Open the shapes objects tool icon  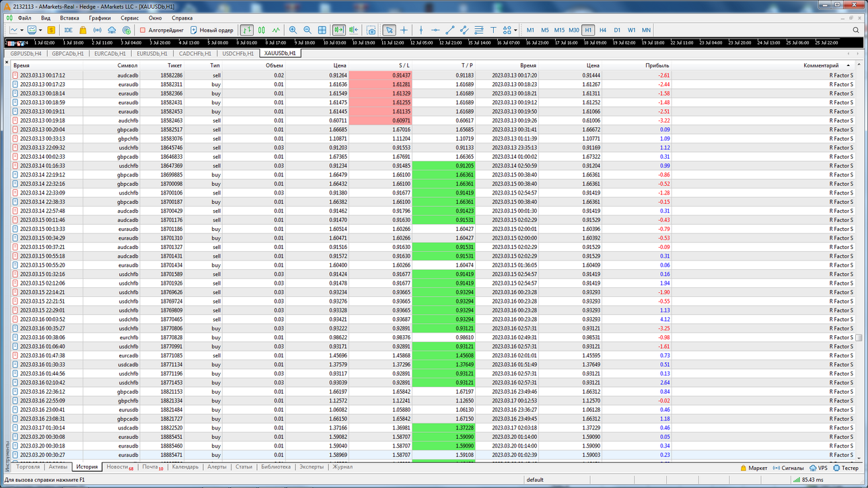click(507, 30)
